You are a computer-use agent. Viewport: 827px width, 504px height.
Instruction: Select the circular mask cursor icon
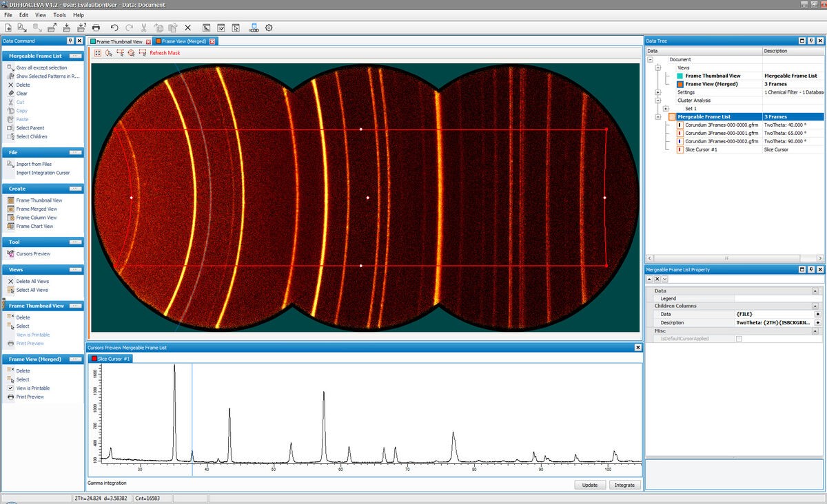(x=131, y=53)
